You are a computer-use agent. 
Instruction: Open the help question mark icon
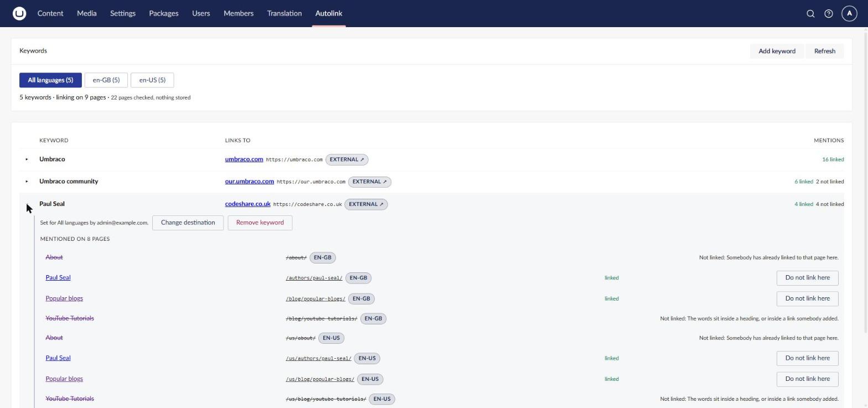[829, 13]
